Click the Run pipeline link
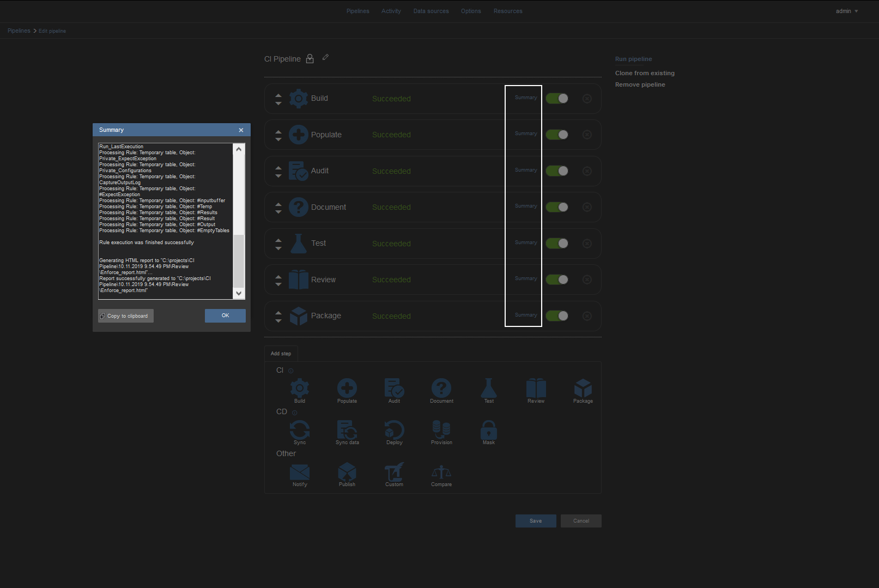879x588 pixels. [633, 59]
